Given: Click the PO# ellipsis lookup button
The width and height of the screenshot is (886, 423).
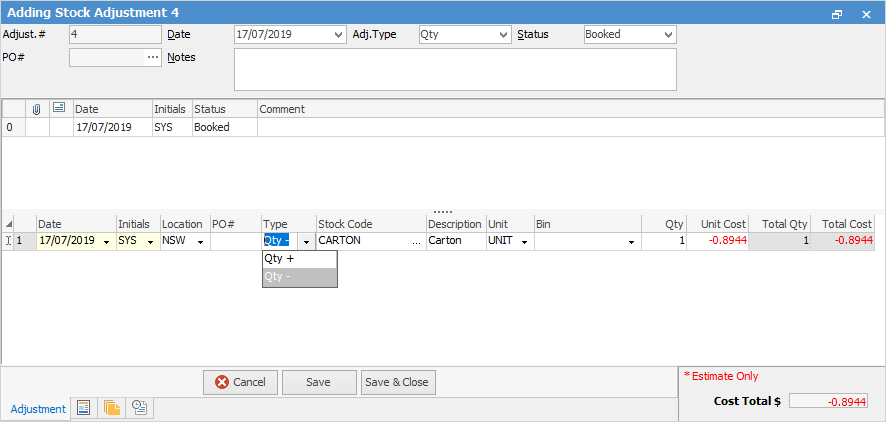Looking at the screenshot, I should click(x=153, y=58).
